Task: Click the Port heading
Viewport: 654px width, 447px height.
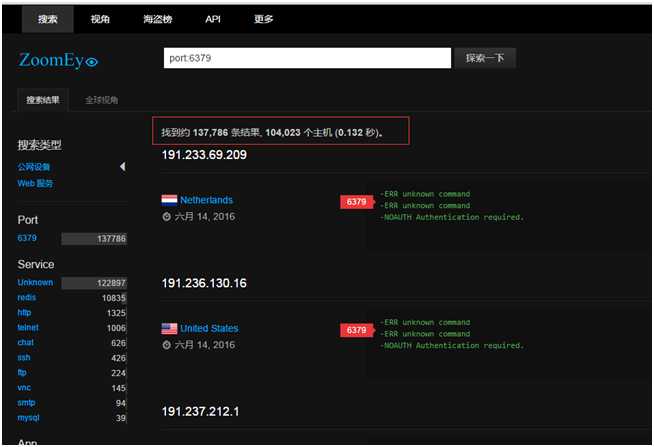Action: (x=28, y=220)
